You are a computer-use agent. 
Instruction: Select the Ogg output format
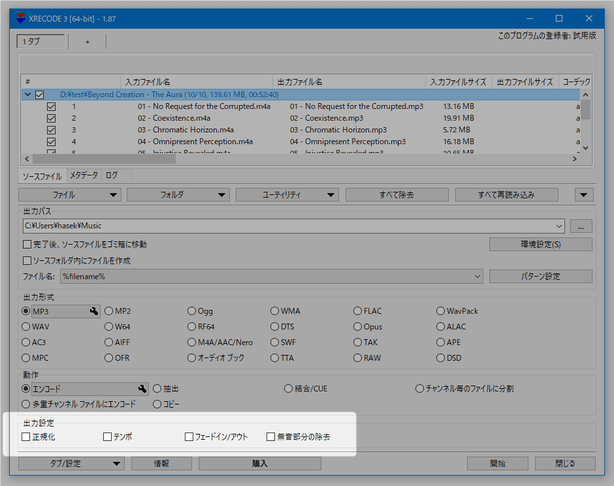pos(191,311)
